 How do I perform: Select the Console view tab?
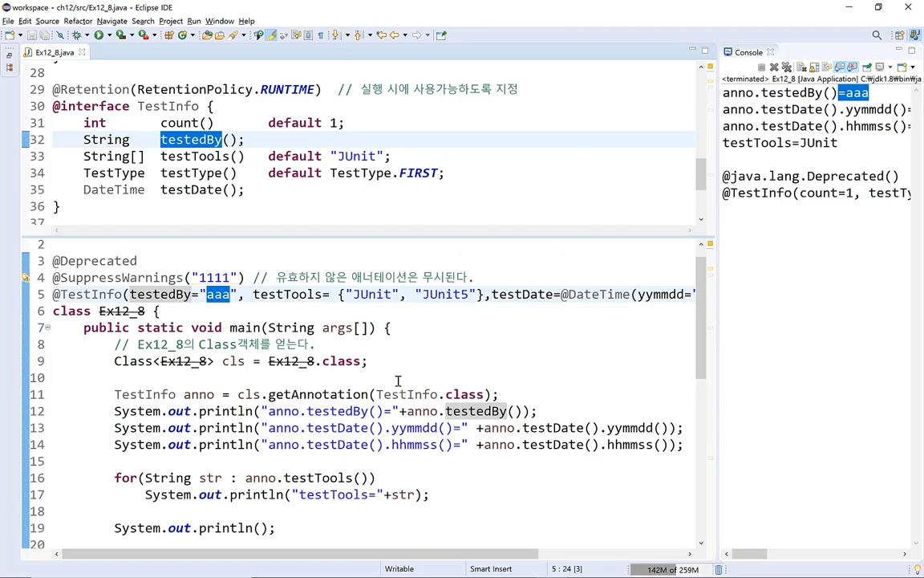(748, 52)
